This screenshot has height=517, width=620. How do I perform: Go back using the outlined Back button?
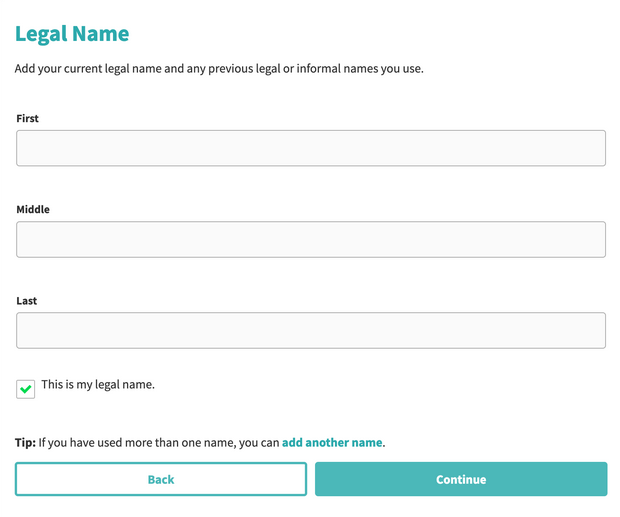[161, 479]
